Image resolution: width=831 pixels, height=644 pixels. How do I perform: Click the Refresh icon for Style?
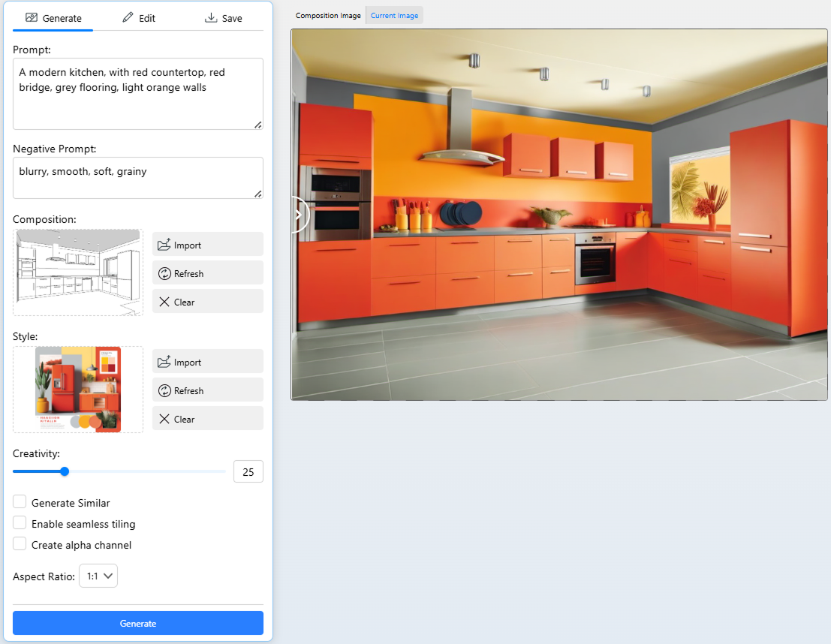[164, 390]
